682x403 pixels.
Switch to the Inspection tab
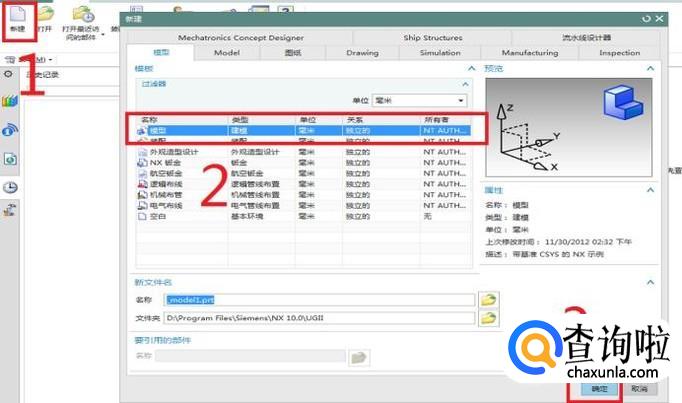coord(619,53)
